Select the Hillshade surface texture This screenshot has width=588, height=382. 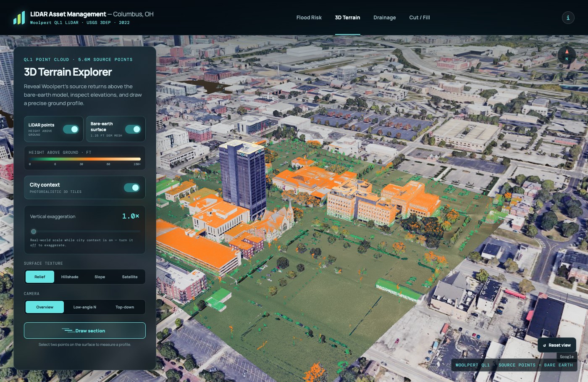70,277
